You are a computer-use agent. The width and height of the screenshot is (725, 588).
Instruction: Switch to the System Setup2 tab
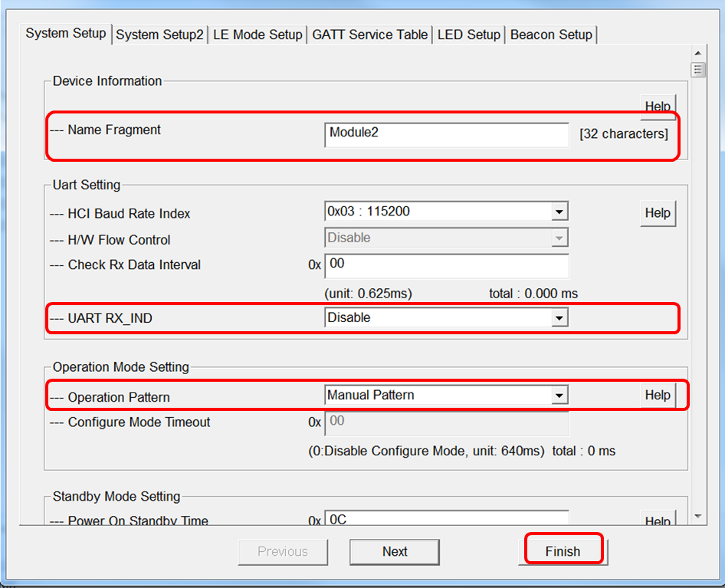159,34
